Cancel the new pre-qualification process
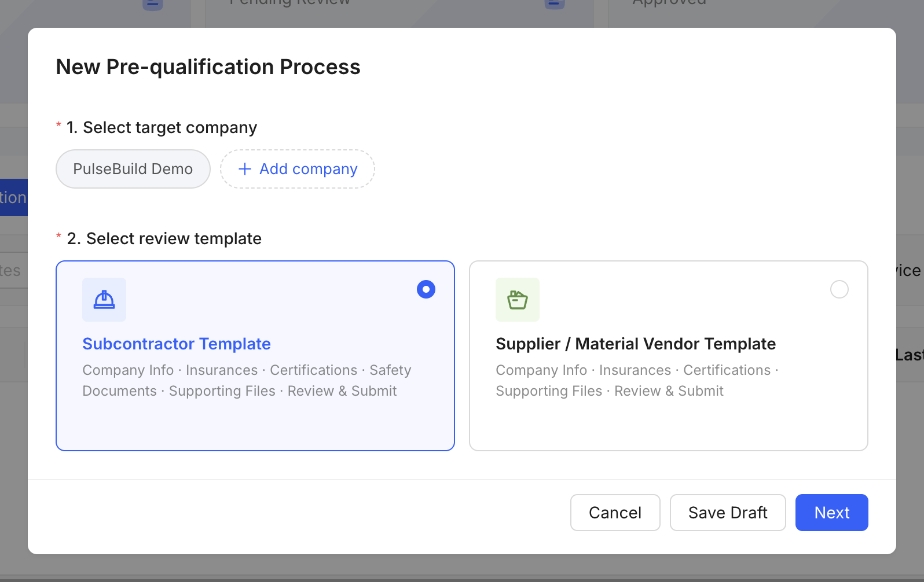Image resolution: width=924 pixels, height=582 pixels. tap(615, 513)
